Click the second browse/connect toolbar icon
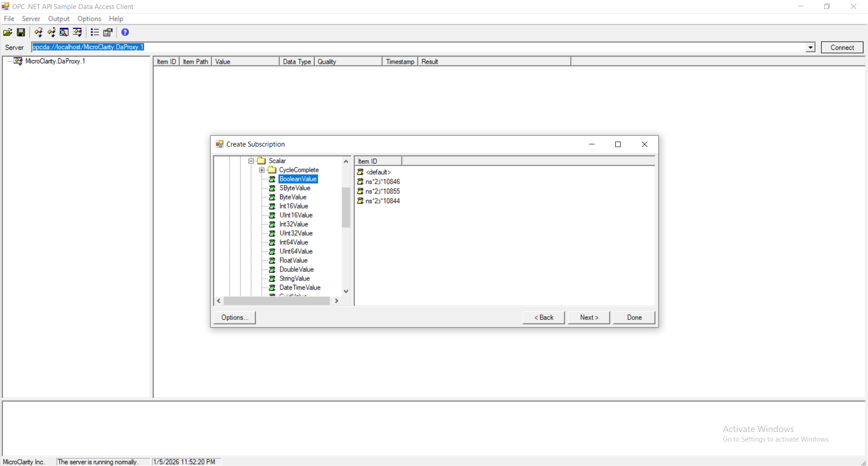This screenshot has width=868, height=466. (x=51, y=32)
